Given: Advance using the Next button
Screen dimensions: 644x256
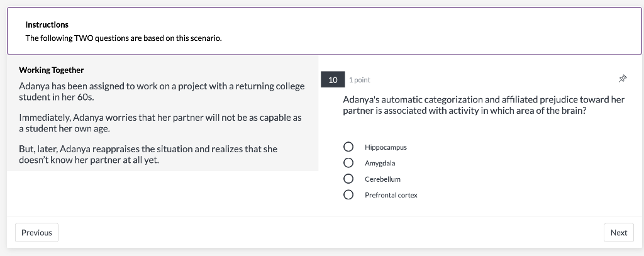Looking at the screenshot, I should pos(618,233).
